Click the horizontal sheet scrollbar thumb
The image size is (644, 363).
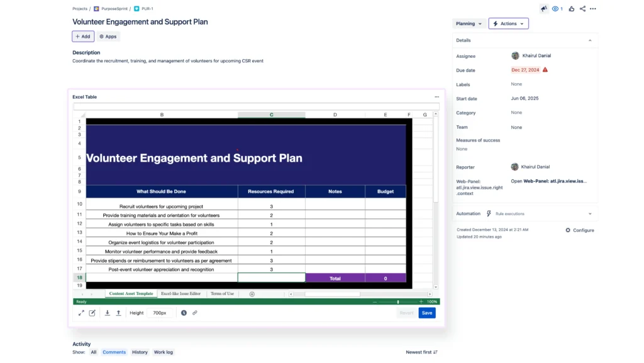332,294
